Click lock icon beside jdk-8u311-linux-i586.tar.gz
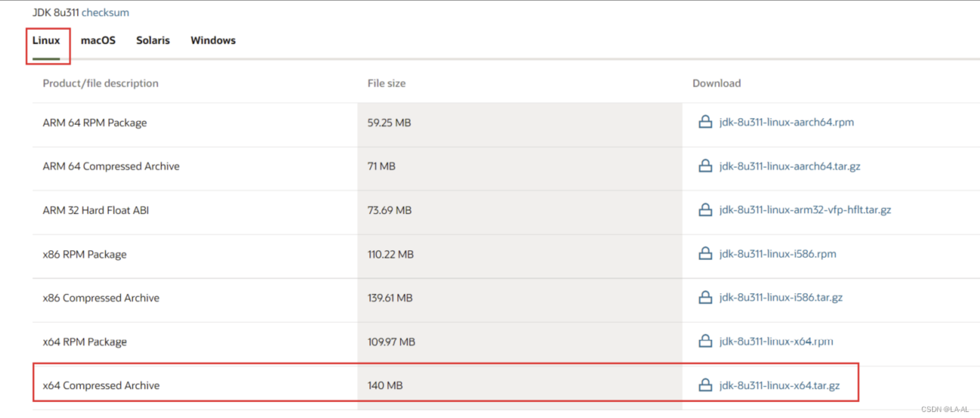Image resolution: width=980 pixels, height=418 pixels. (705, 297)
